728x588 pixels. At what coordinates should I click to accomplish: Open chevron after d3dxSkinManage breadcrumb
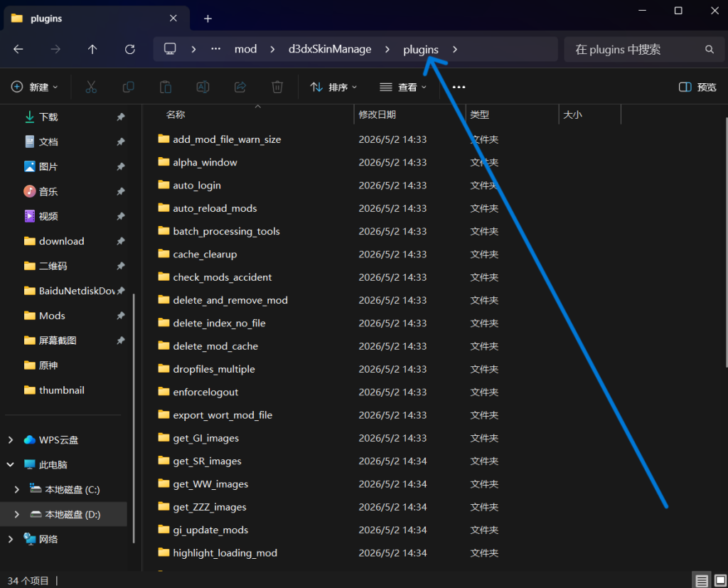pyautogui.click(x=387, y=49)
